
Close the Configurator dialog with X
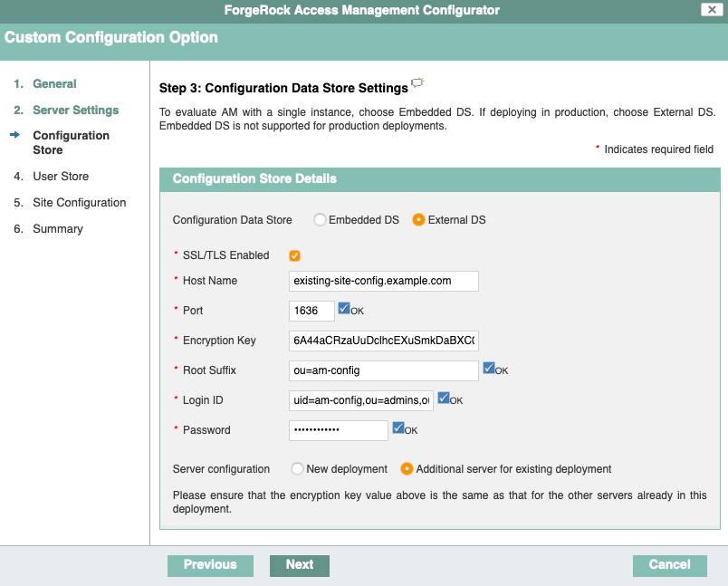(712, 10)
